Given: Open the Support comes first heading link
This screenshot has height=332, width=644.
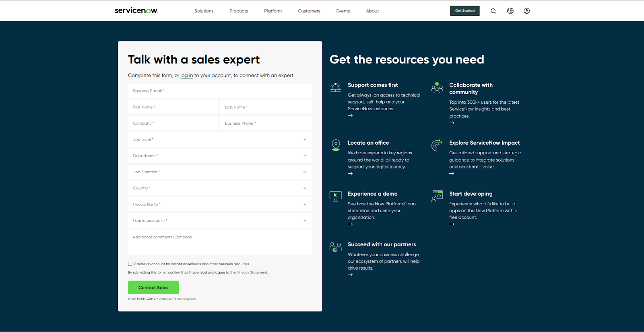Looking at the screenshot, I should (x=373, y=85).
